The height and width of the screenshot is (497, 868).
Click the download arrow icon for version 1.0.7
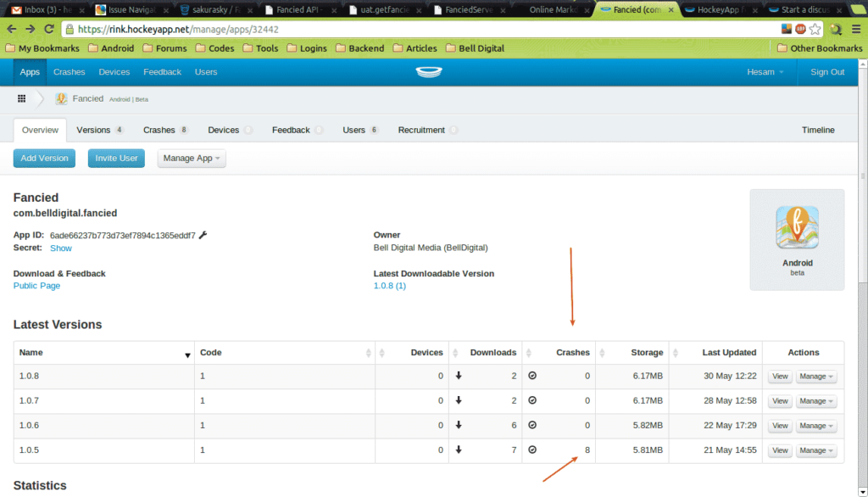(459, 400)
